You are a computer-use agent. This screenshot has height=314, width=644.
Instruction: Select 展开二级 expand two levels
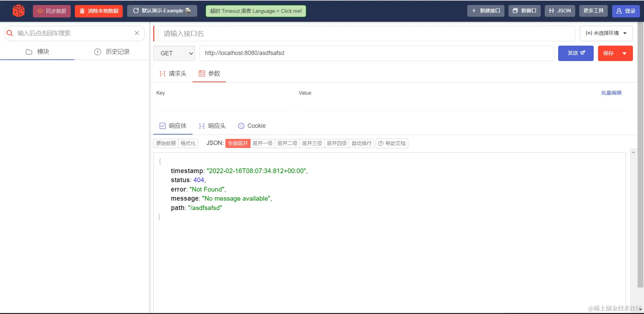point(287,143)
